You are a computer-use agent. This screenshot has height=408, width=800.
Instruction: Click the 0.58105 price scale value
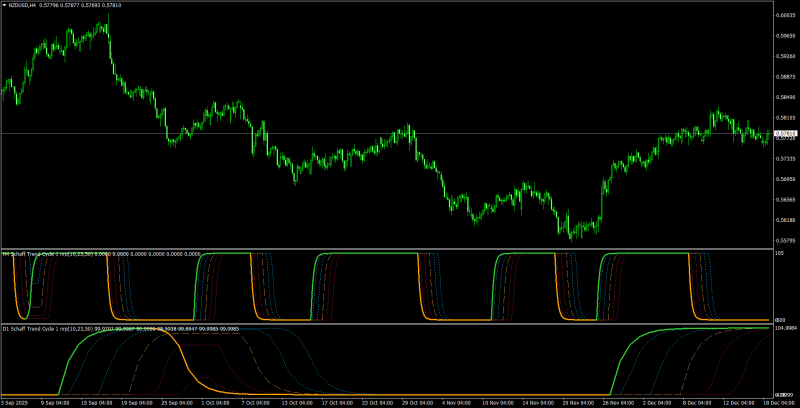point(788,118)
